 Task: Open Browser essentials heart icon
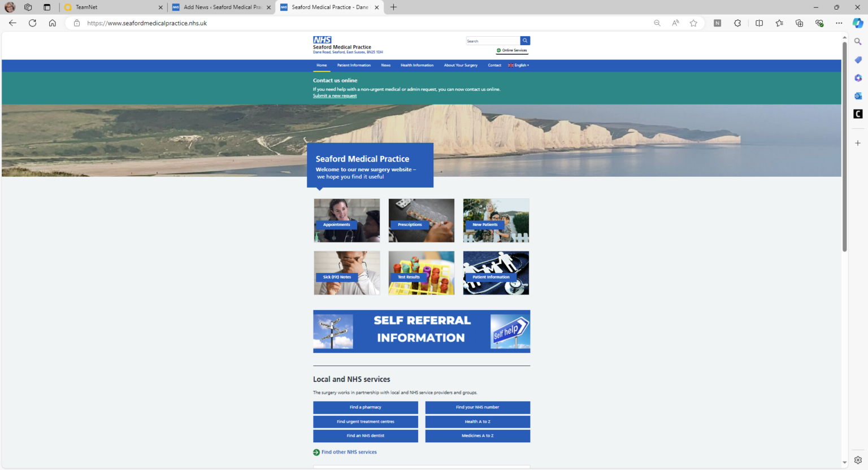point(819,23)
